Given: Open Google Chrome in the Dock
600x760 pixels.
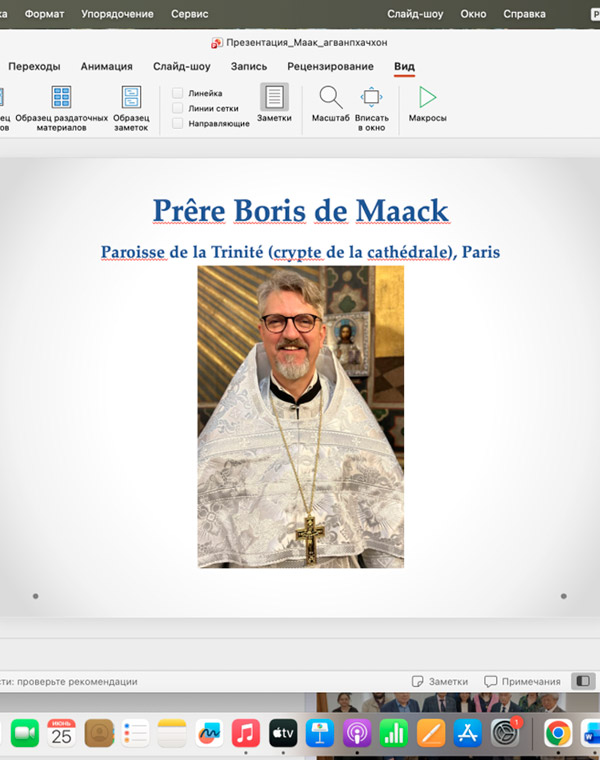Looking at the screenshot, I should [x=558, y=733].
